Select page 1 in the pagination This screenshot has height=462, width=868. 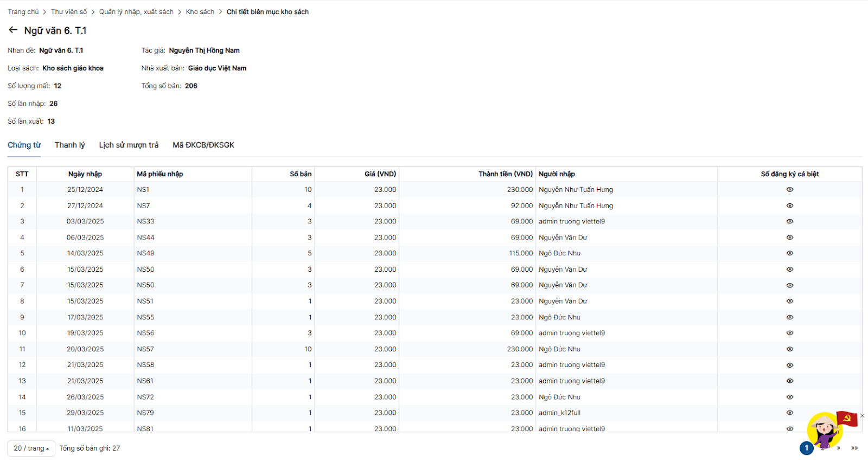coord(806,448)
